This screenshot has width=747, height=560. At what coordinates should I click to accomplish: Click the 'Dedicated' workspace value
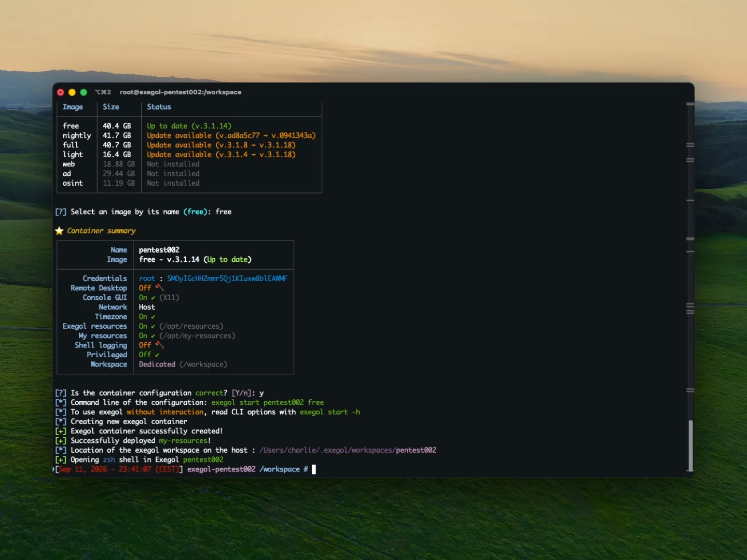pyautogui.click(x=157, y=365)
